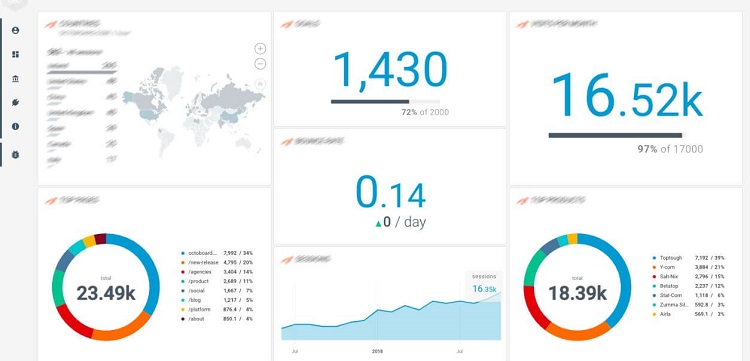Click the 72% of 2000 progress bar

click(x=385, y=101)
